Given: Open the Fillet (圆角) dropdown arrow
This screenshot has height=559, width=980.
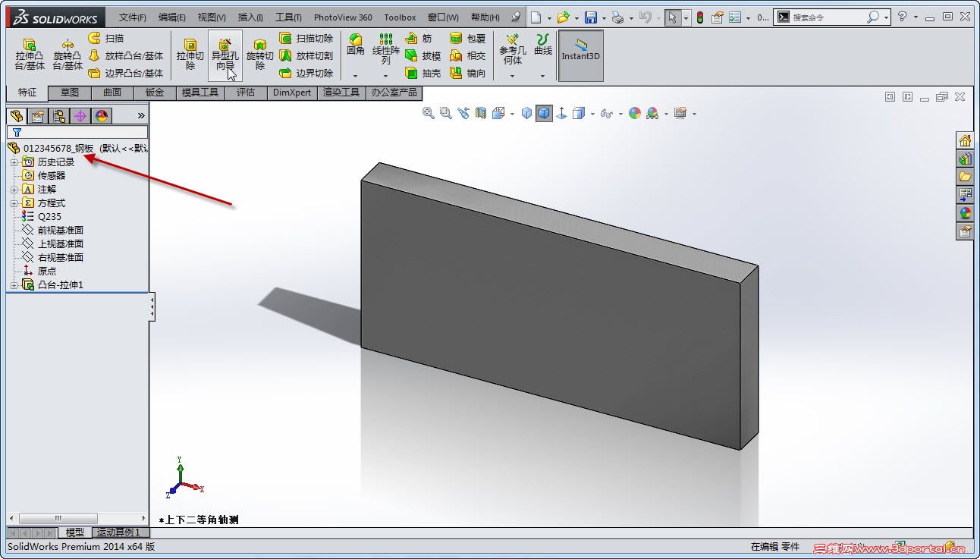Looking at the screenshot, I should click(355, 76).
